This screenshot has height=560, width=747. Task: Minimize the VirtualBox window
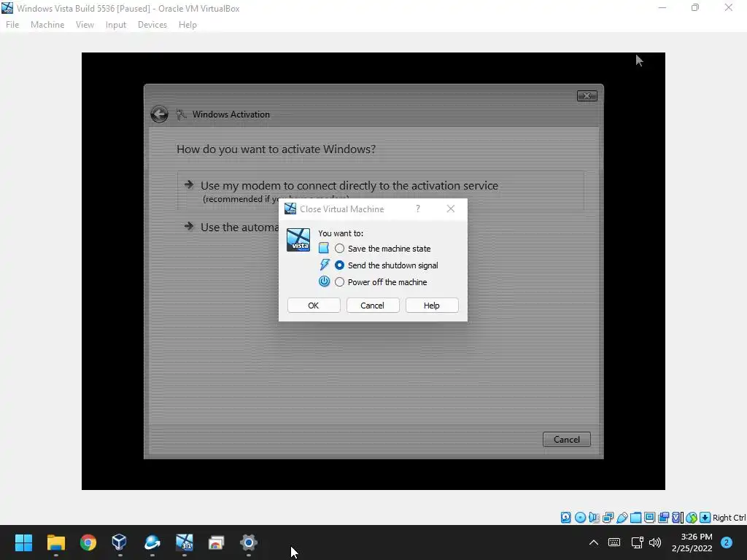662,7
